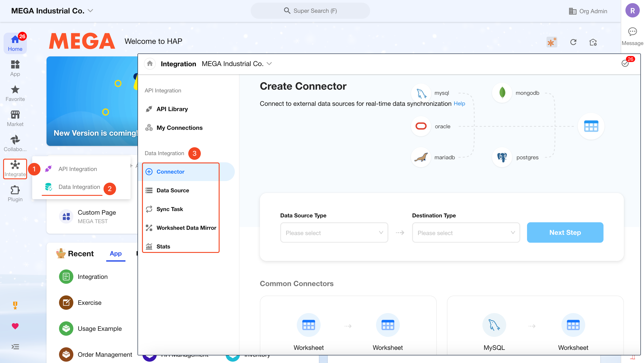Click the Integration home icon button
Viewport: 644px width, 363px height.
click(150, 64)
